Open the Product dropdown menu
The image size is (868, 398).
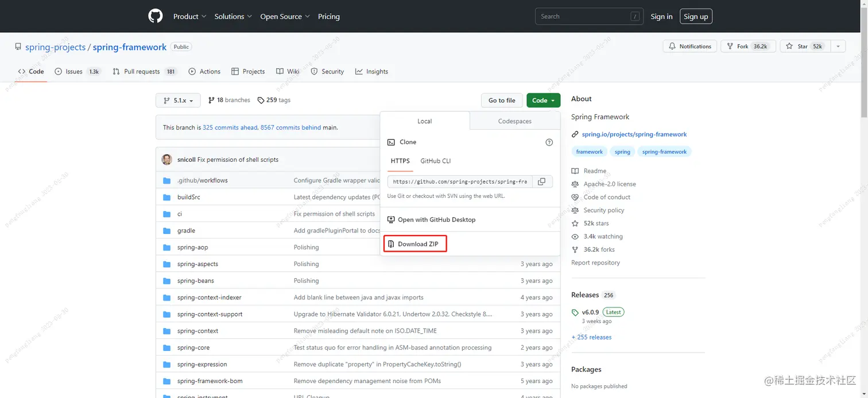click(189, 17)
